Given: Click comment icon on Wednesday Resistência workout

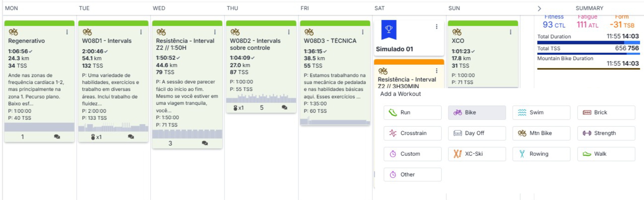Looking at the screenshot, I should 205,143.
